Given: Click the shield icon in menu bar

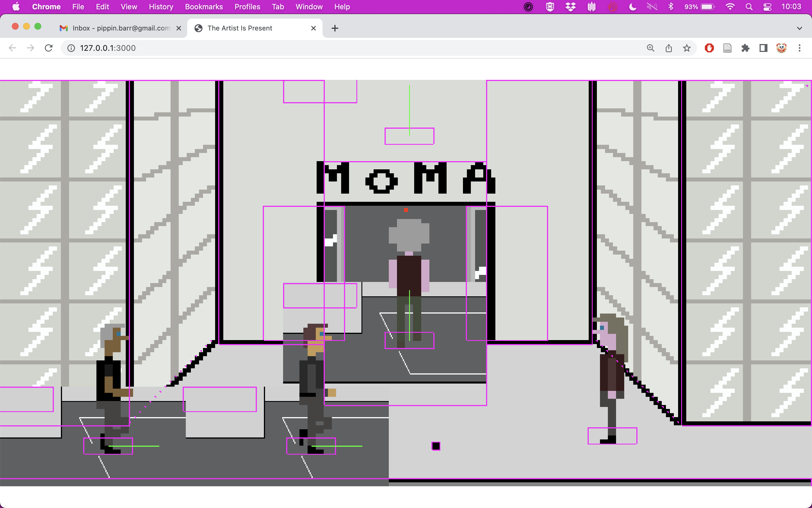Looking at the screenshot, I should (550, 7).
